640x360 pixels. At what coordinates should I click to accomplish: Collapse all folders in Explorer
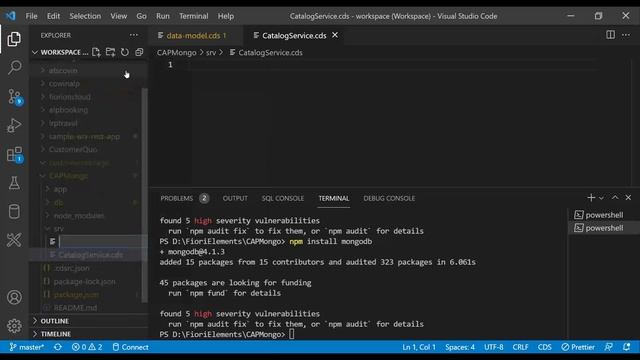tap(139, 52)
